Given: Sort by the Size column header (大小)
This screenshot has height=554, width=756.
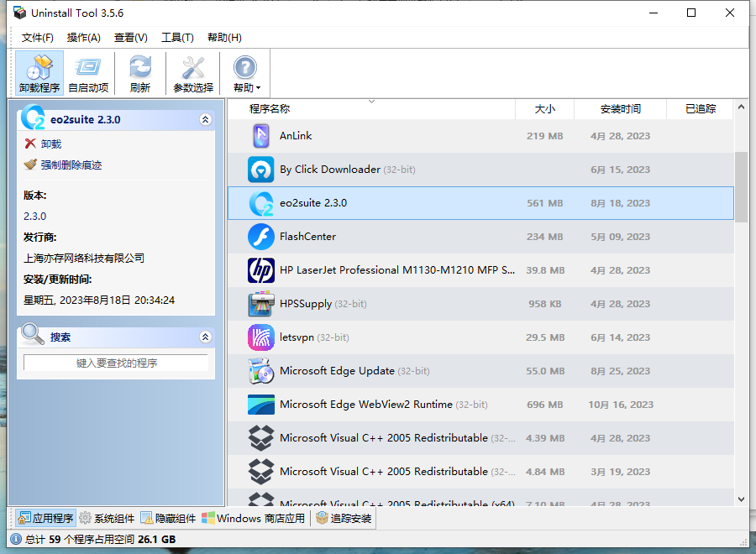Looking at the screenshot, I should 545,109.
